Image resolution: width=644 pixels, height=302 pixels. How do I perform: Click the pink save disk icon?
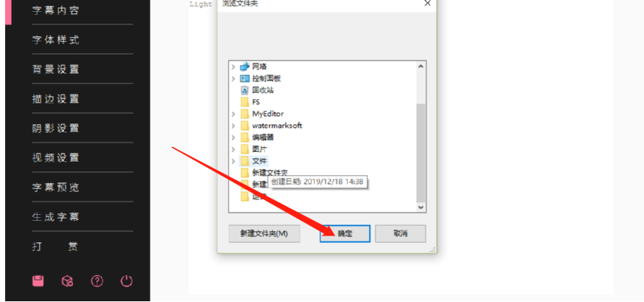tap(38, 281)
